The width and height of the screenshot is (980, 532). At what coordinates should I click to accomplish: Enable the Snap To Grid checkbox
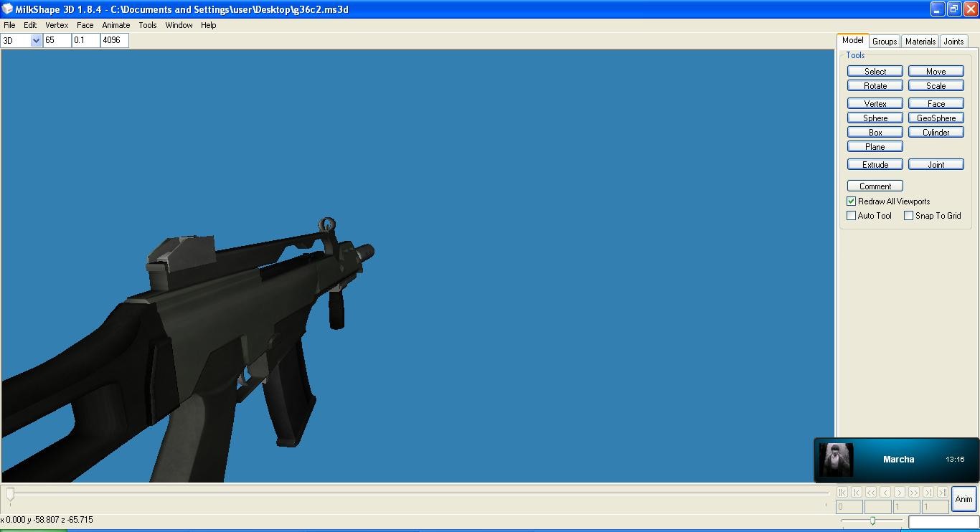pos(909,216)
